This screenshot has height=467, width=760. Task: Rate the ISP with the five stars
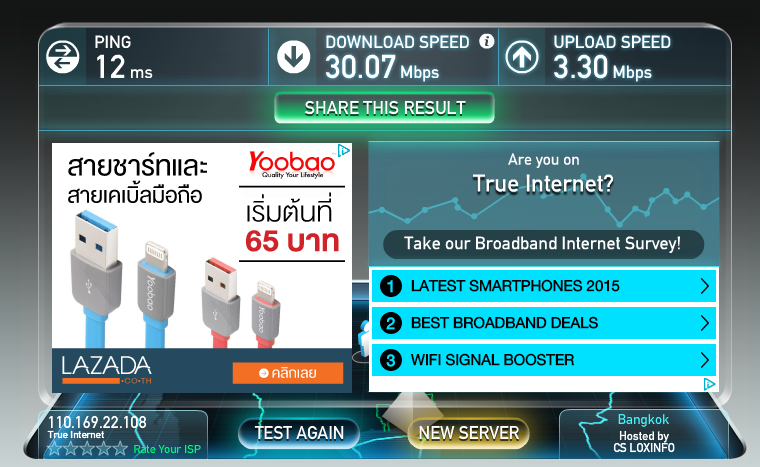pyautogui.click(x=87, y=449)
